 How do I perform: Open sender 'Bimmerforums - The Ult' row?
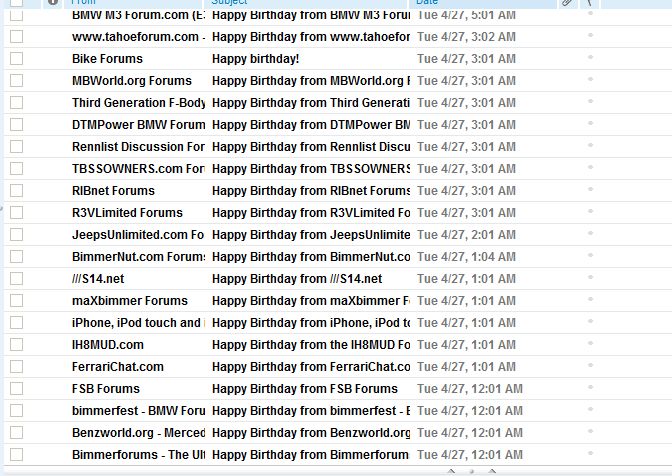point(138,455)
